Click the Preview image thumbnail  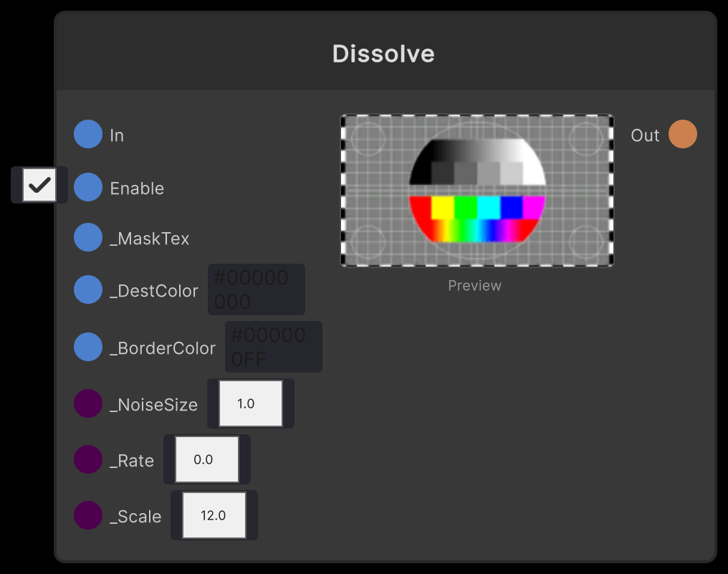click(476, 190)
